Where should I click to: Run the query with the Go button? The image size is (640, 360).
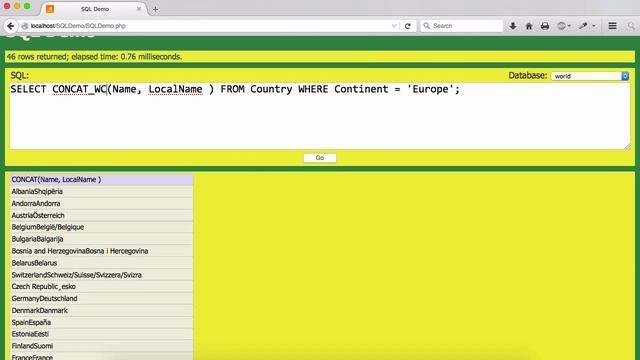(320, 158)
